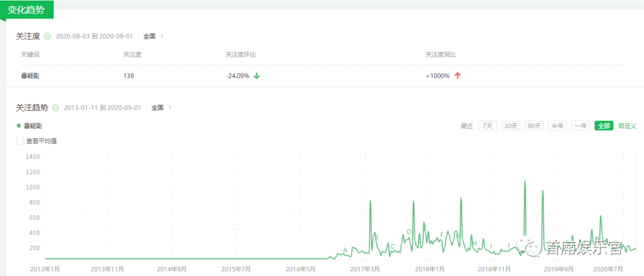Select the 全部 time range option
The width and height of the screenshot is (644, 276).
coord(603,126)
